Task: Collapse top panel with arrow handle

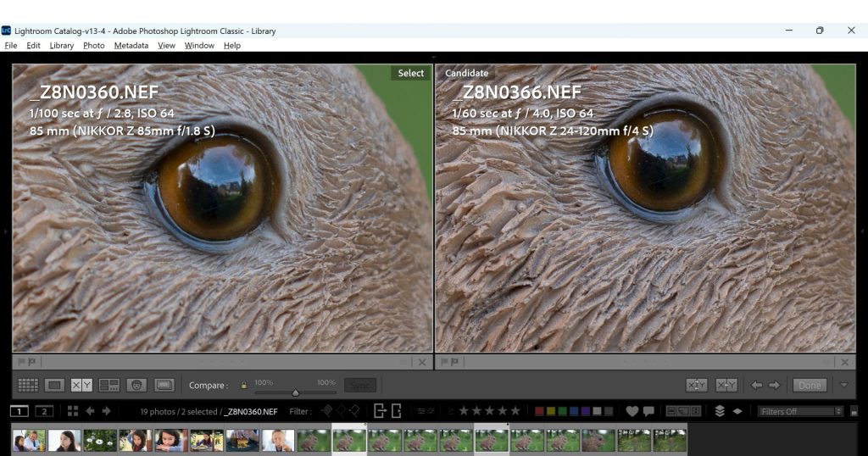Action: click(x=433, y=57)
